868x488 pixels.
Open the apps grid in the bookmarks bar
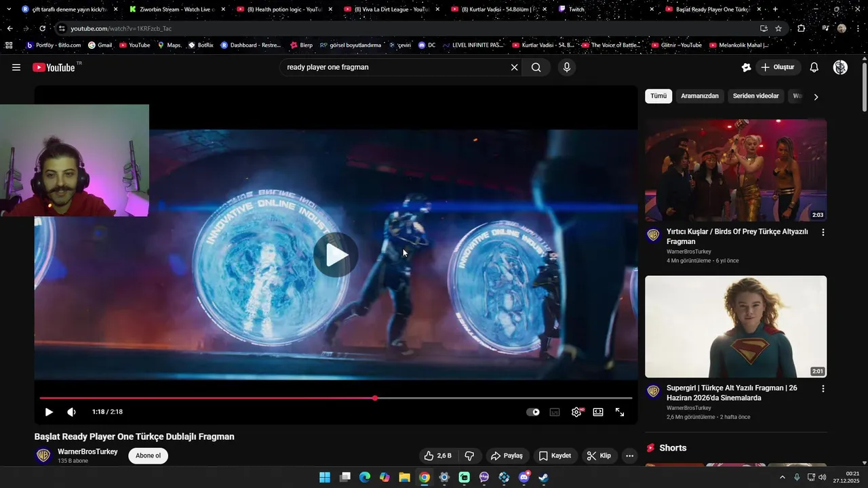(9, 45)
